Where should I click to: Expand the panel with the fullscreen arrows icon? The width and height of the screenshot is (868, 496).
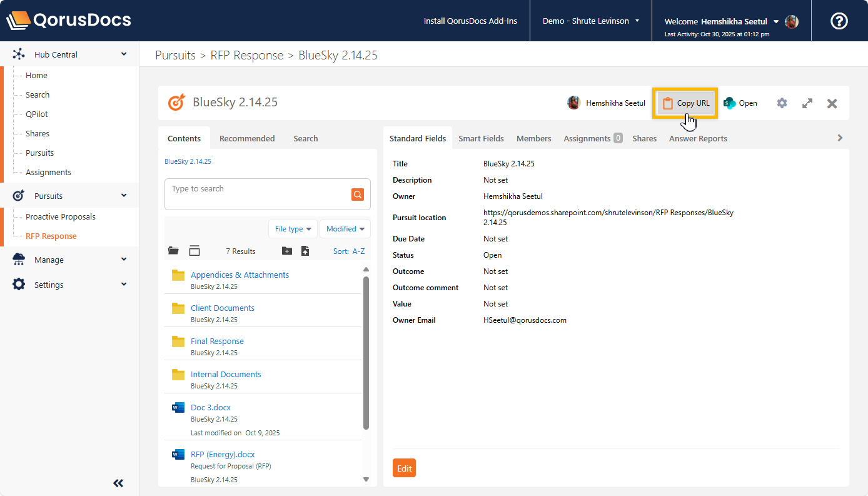pyautogui.click(x=807, y=103)
